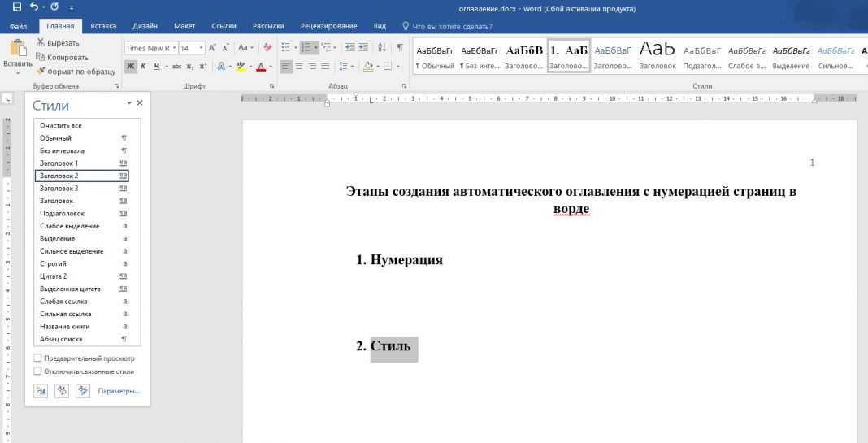Click the numbered list icon

[x=306, y=48]
